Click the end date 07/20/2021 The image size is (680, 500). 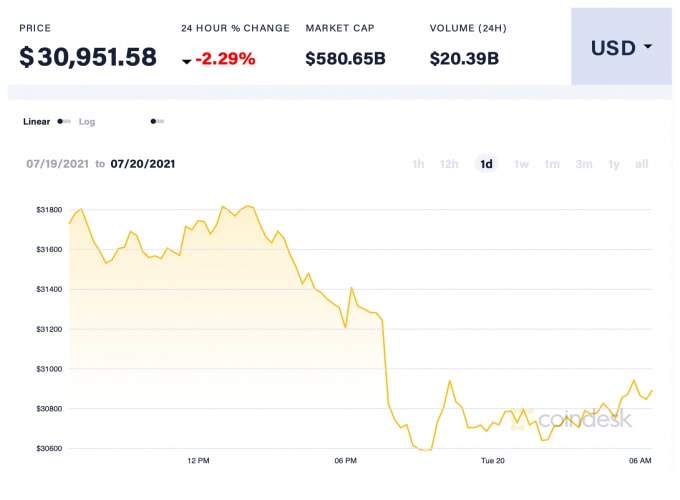(143, 164)
